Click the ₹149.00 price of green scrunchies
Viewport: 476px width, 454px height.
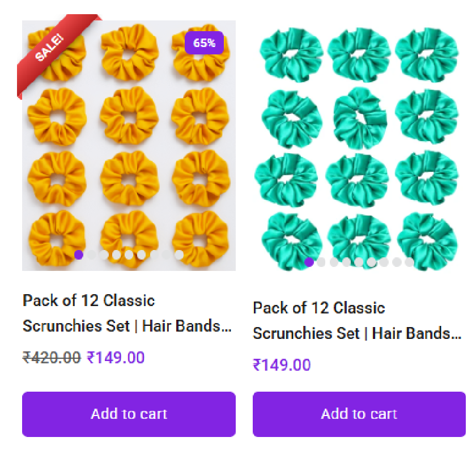pos(282,365)
